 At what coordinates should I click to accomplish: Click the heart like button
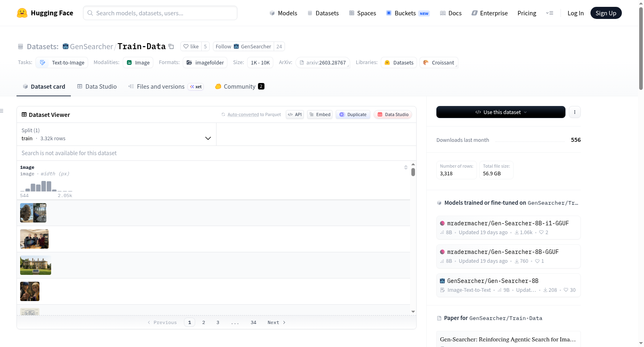click(191, 46)
